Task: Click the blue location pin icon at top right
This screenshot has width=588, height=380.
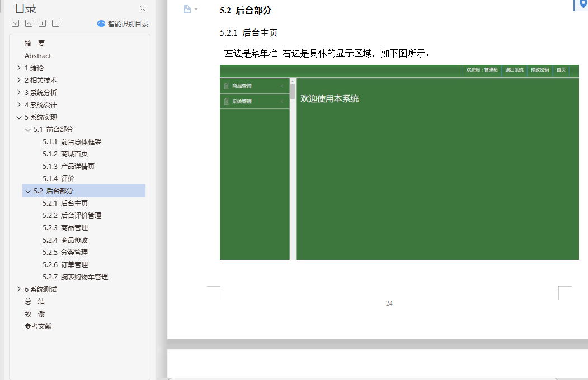Action: tap(583, 4)
